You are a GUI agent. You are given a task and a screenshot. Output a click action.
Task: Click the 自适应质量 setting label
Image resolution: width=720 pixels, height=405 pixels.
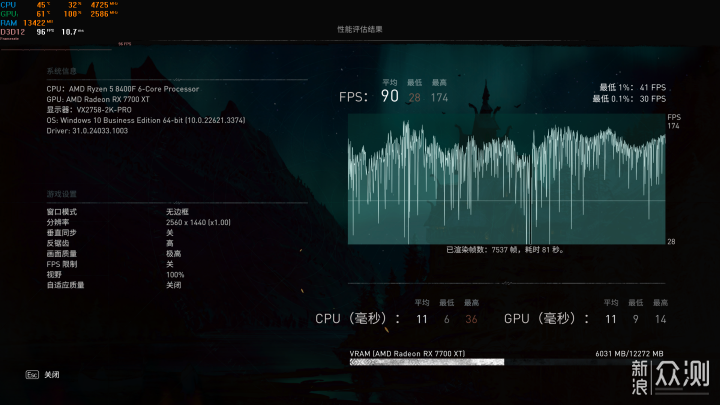tap(65, 285)
